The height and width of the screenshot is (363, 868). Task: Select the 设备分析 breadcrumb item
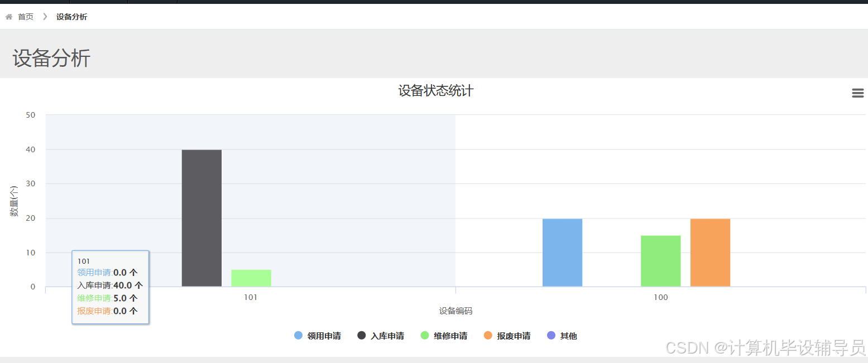pyautogui.click(x=71, y=17)
